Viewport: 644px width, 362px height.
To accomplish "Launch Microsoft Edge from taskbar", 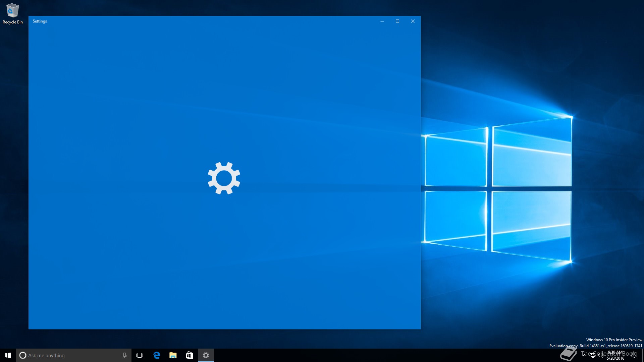I will [x=157, y=355].
